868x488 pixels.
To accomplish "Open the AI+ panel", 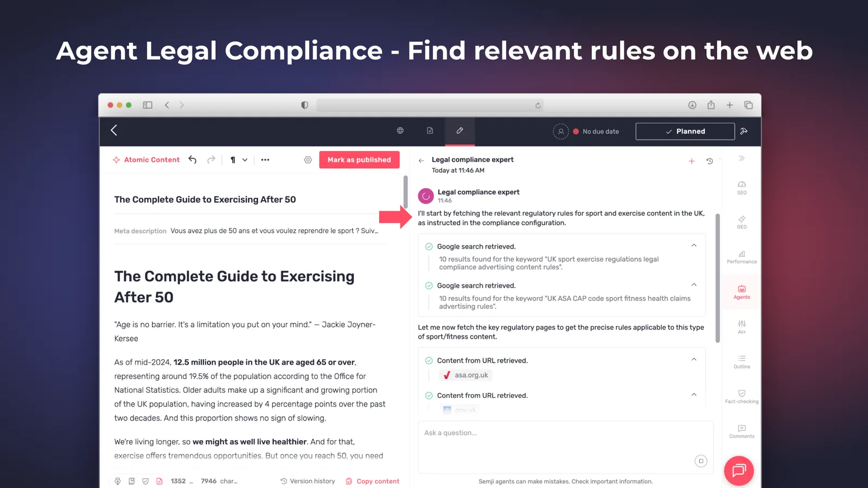I will [x=742, y=327].
